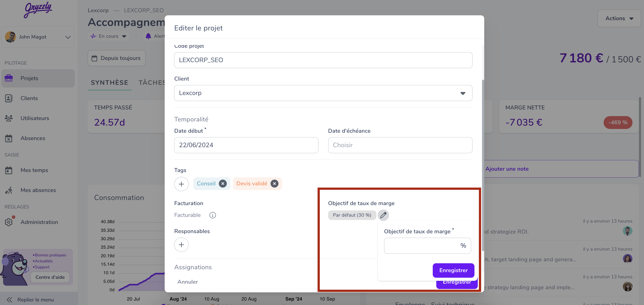
Task: Click Replier le menu
Action: tap(36, 299)
